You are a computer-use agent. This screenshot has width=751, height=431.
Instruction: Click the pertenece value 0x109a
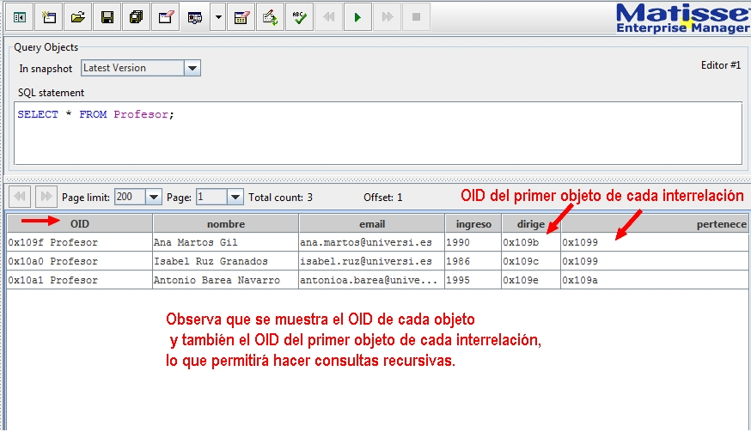point(655,280)
